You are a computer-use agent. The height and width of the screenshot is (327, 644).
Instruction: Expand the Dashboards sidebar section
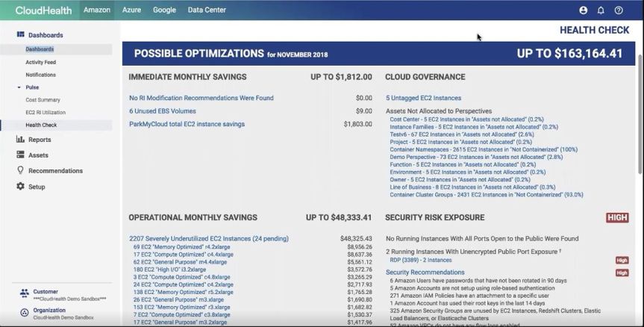click(45, 35)
